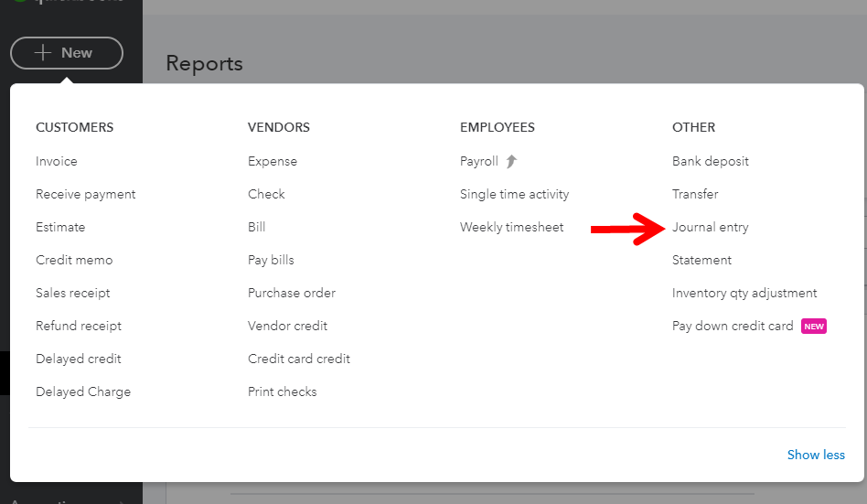Select Invoice under Customers
The image size is (867, 504).
[x=57, y=161]
